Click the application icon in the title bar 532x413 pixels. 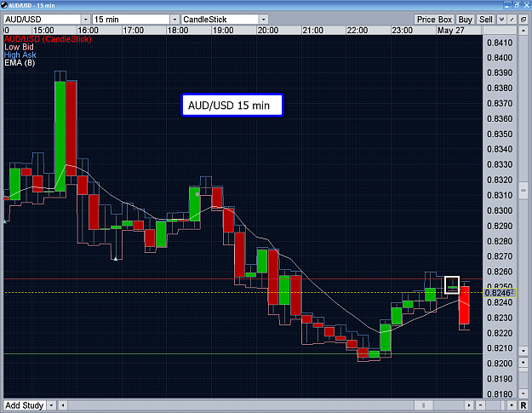[4, 5]
